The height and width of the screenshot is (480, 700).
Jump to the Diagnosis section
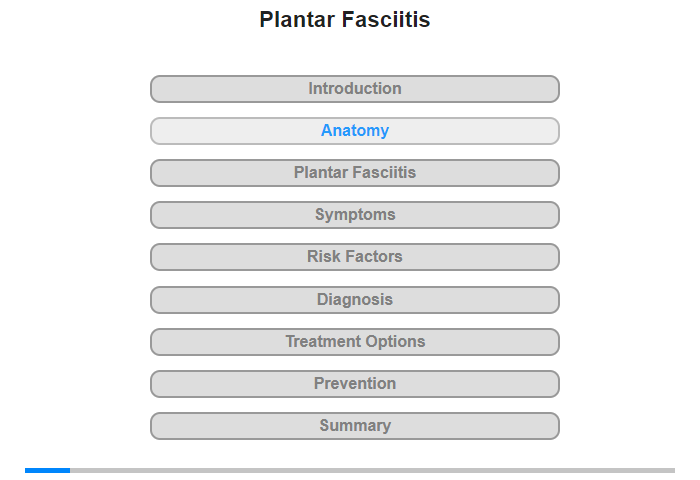[354, 300]
